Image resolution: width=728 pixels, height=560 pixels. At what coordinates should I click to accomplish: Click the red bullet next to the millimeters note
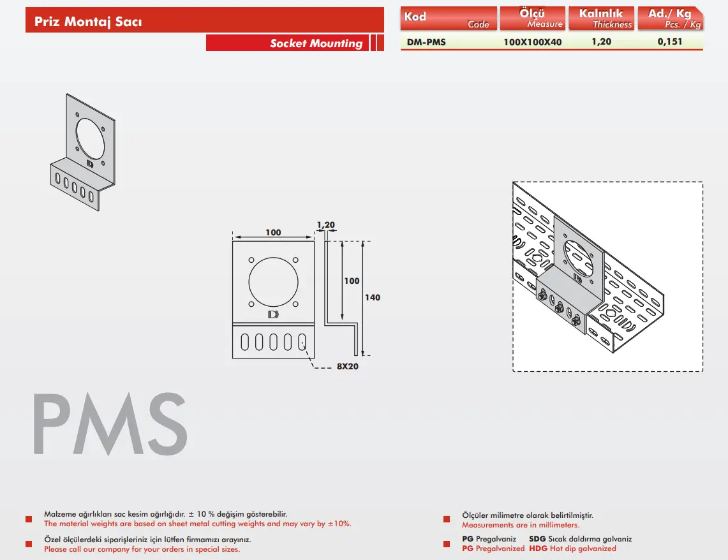tap(447, 520)
